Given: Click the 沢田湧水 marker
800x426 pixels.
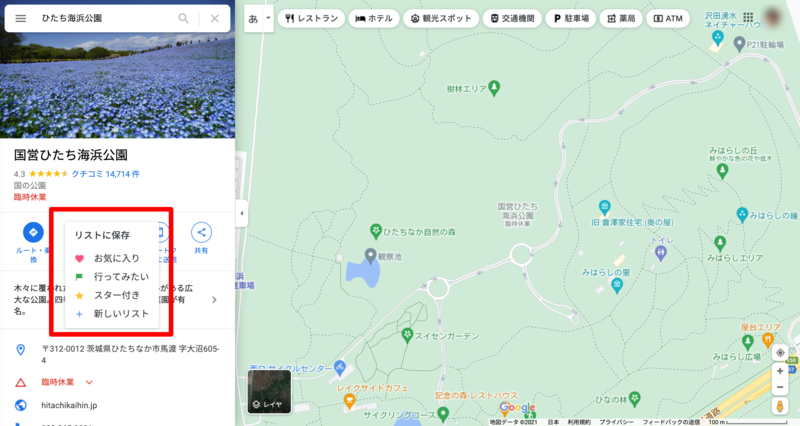Looking at the screenshot, I should point(718,38).
